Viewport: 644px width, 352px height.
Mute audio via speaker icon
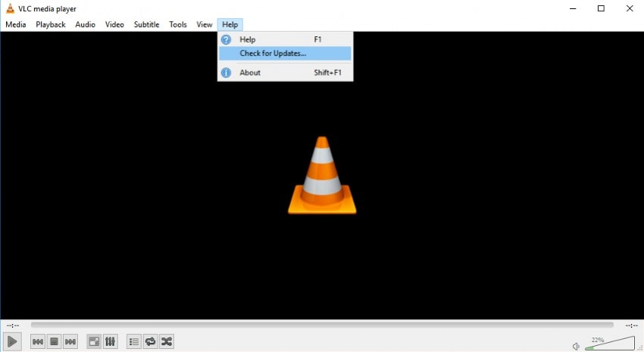576,346
